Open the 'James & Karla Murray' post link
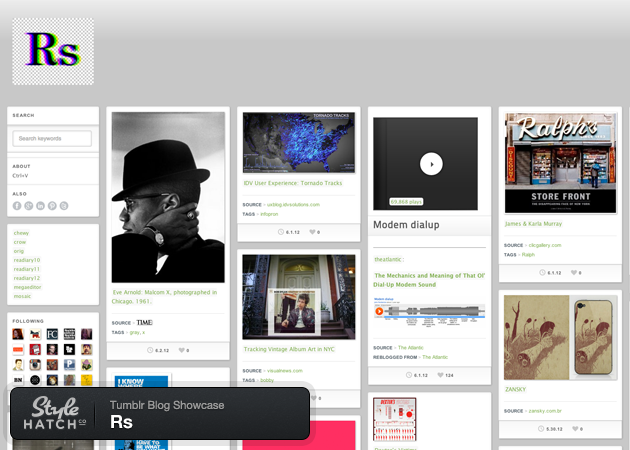The width and height of the screenshot is (630, 450). tap(533, 224)
